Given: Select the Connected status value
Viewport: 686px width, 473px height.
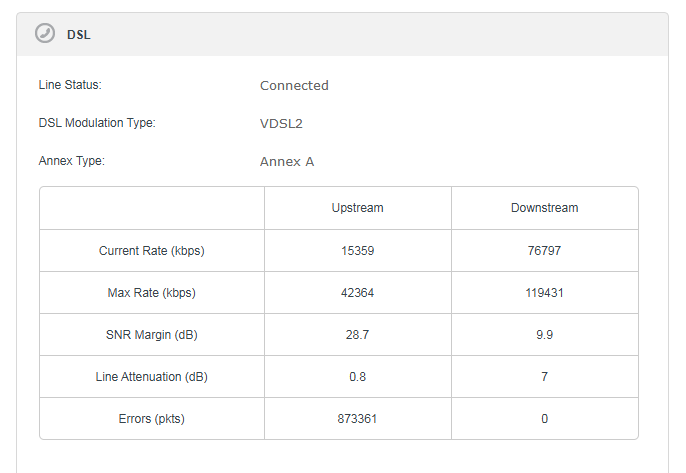Looking at the screenshot, I should [x=294, y=85].
